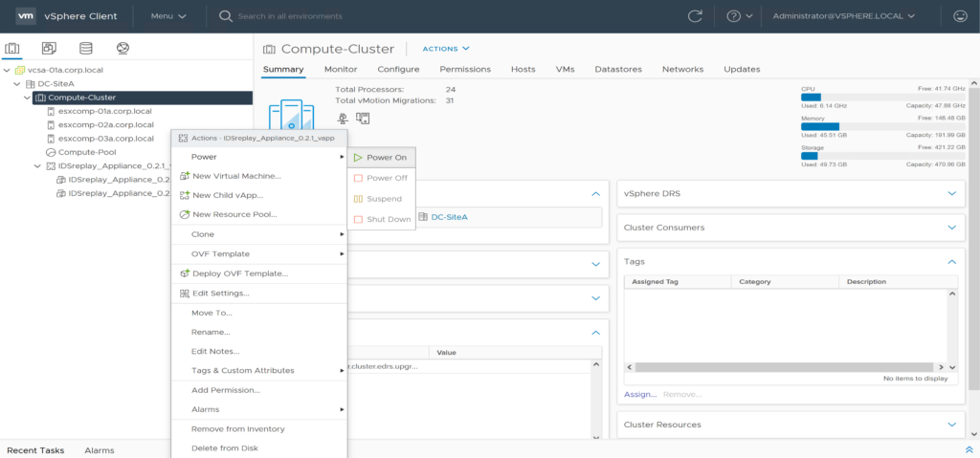This screenshot has width=980, height=458.
Task: Click the Power Off square icon
Action: (x=358, y=178)
